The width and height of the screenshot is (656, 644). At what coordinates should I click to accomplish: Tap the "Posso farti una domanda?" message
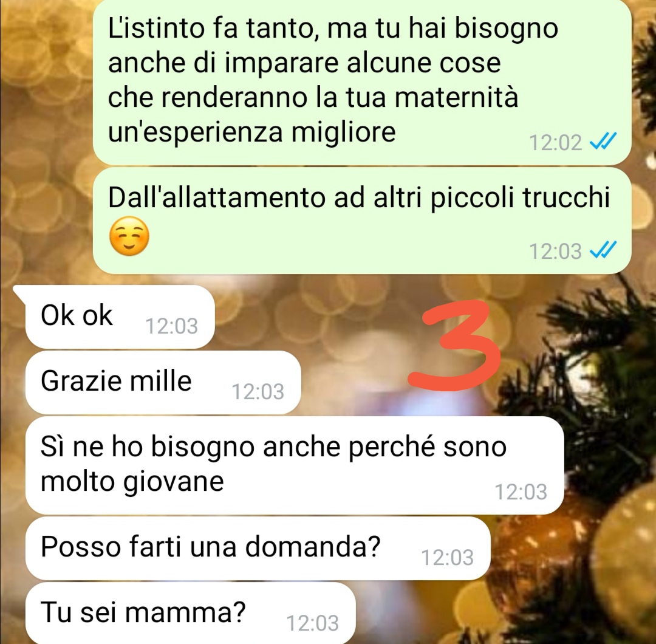click(x=258, y=548)
